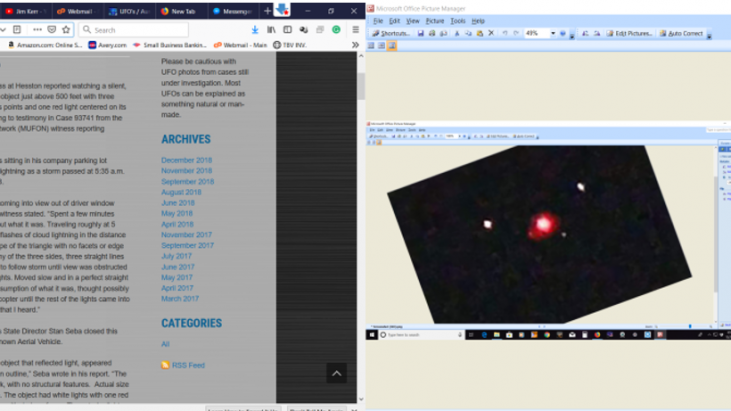Click Print icon in Picture Manager toolbar
731x411 pixels.
(432, 33)
